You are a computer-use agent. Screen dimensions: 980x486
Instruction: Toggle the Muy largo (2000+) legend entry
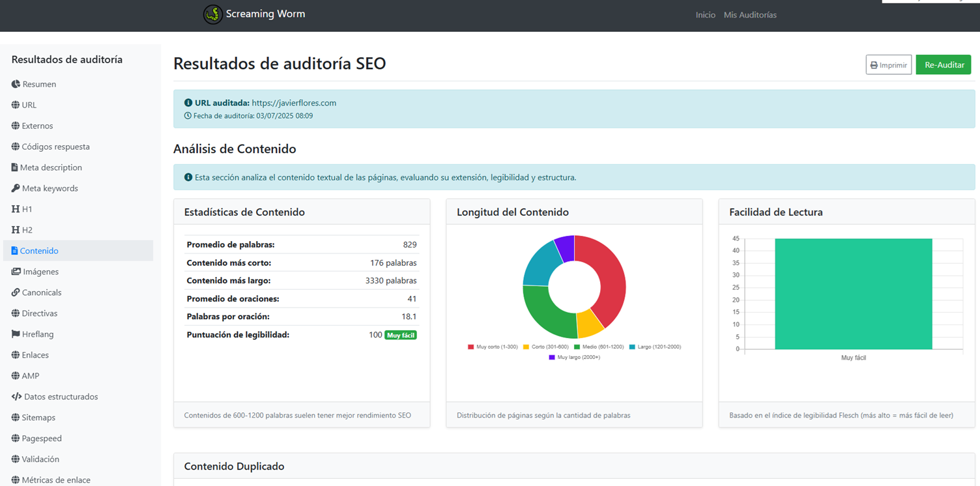point(574,358)
